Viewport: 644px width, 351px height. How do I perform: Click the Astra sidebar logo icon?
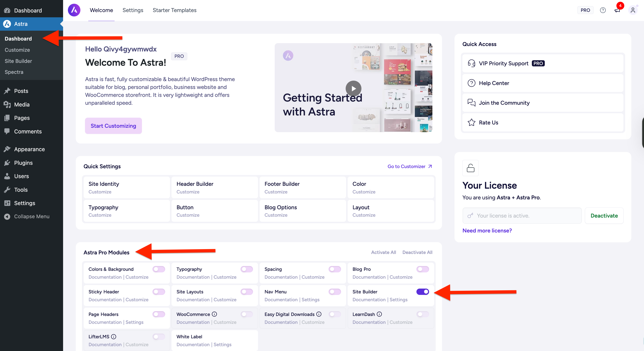7,24
